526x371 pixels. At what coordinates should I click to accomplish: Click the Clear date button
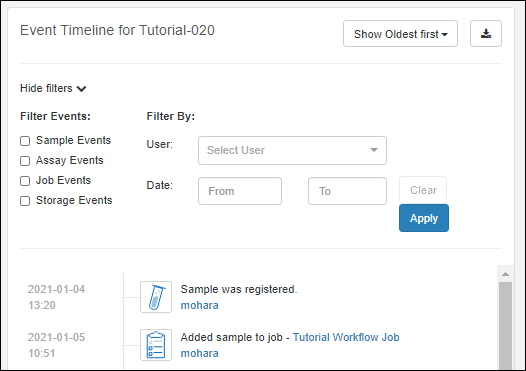(423, 190)
